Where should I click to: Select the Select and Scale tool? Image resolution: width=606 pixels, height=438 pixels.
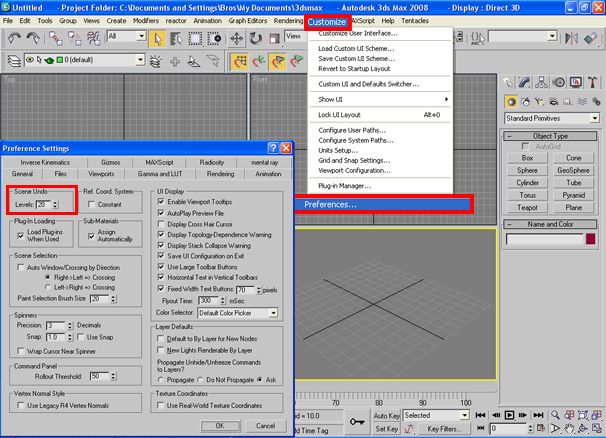pos(274,39)
